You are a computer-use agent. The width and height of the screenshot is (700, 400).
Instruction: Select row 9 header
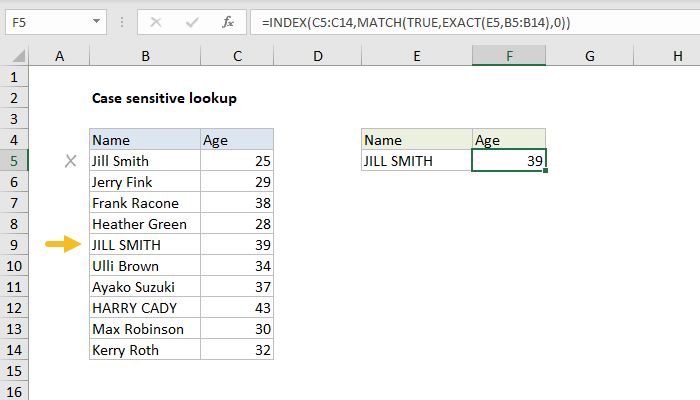point(15,245)
